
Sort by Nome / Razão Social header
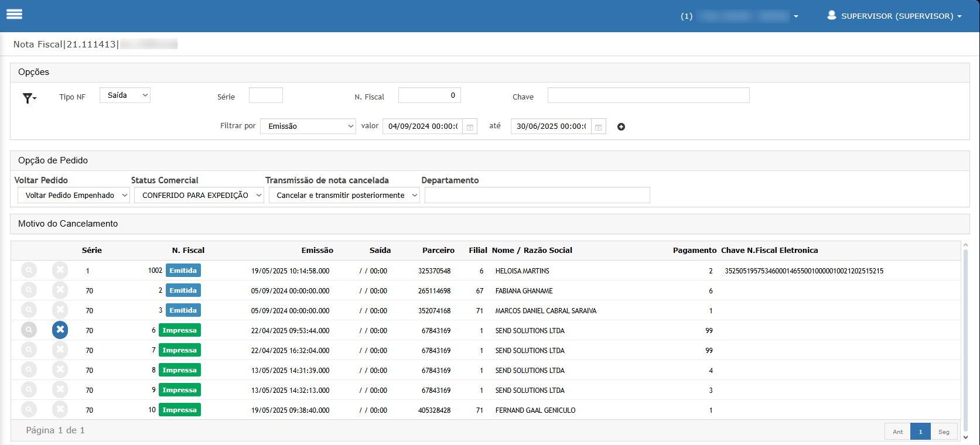coord(532,250)
